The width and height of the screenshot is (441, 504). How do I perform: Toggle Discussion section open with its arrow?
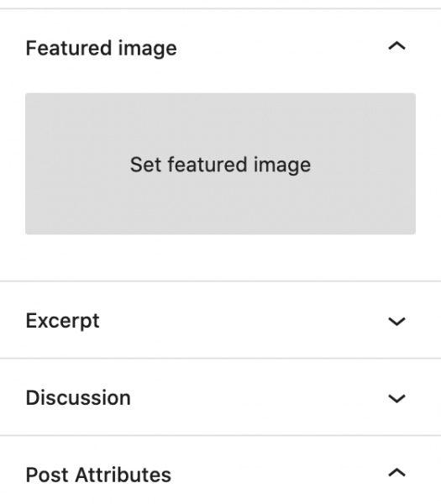tap(397, 398)
